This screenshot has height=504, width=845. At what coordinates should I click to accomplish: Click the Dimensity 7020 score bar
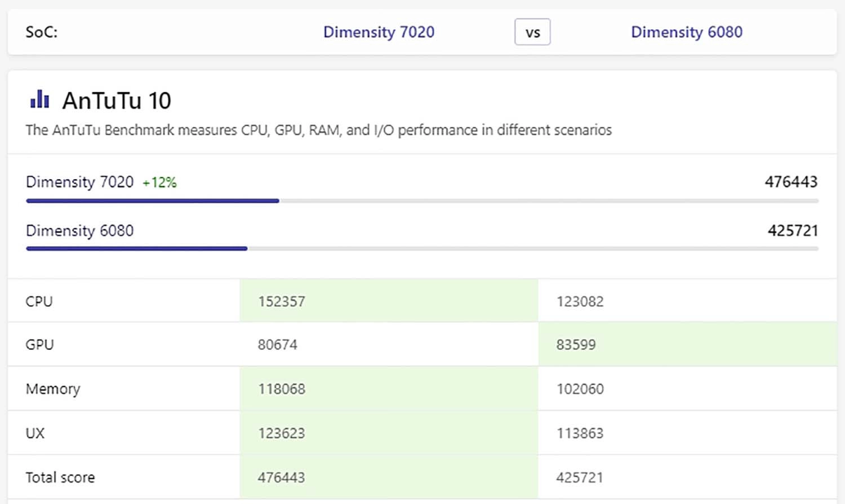[422, 200]
